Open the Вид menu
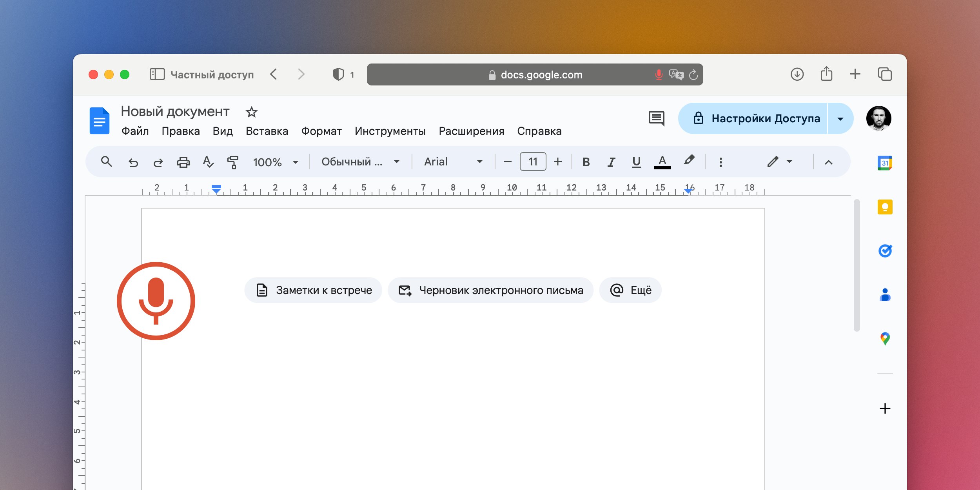The image size is (980, 490). pyautogui.click(x=223, y=131)
